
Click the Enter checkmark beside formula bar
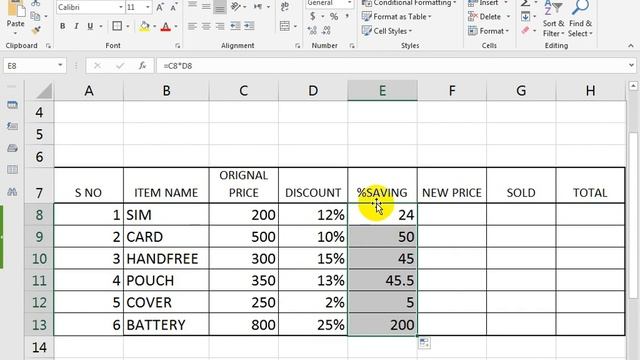pyautogui.click(x=120, y=66)
